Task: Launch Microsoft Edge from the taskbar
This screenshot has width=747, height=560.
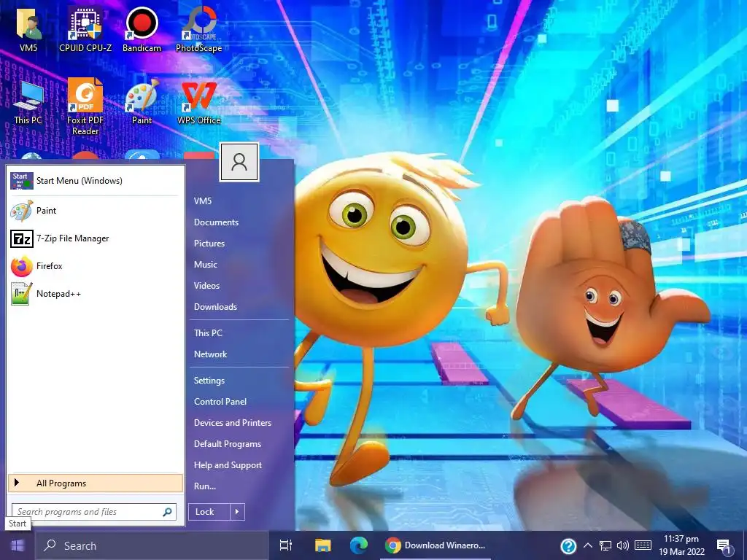Action: 359,545
